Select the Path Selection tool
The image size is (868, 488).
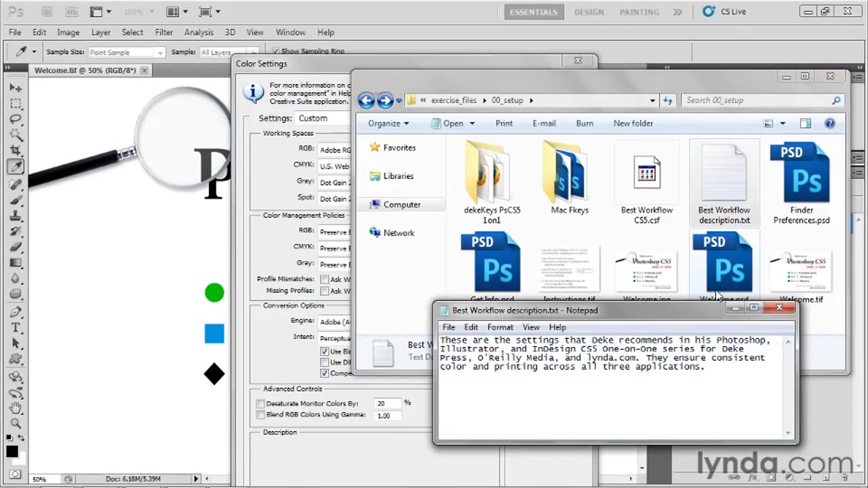[16, 344]
